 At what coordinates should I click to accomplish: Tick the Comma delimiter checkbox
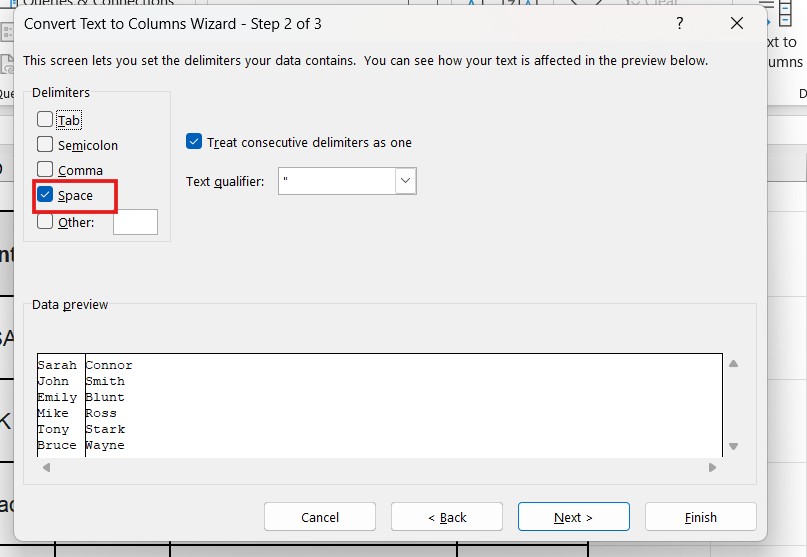(x=45, y=170)
